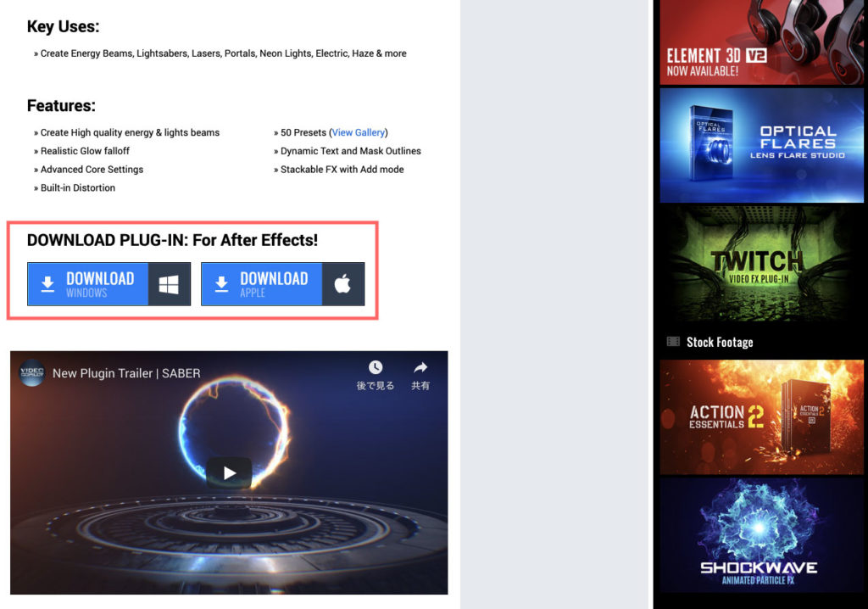
Task: Open the Optical Flares banner
Action: (x=762, y=145)
